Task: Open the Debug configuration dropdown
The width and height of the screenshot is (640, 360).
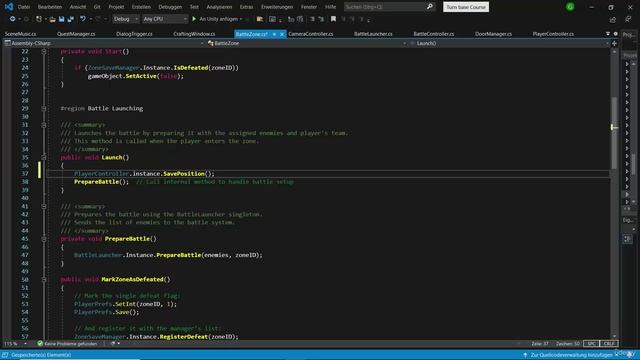Action: click(125, 19)
